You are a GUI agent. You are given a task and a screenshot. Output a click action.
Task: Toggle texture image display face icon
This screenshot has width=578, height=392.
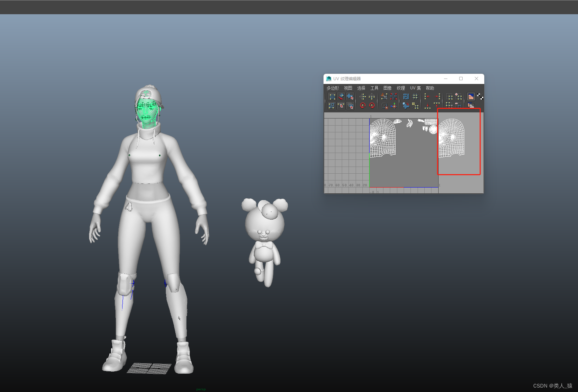click(x=471, y=96)
